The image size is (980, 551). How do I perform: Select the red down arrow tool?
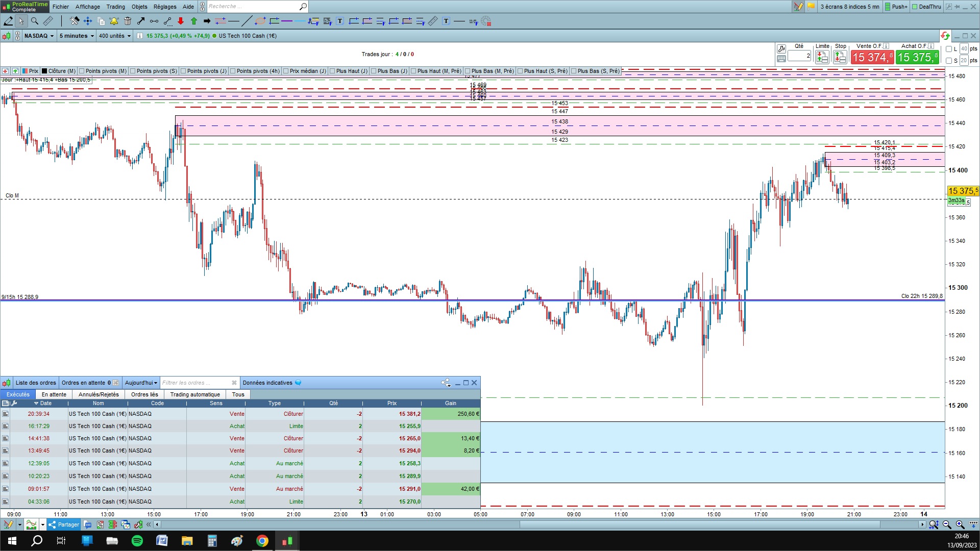coord(181,21)
